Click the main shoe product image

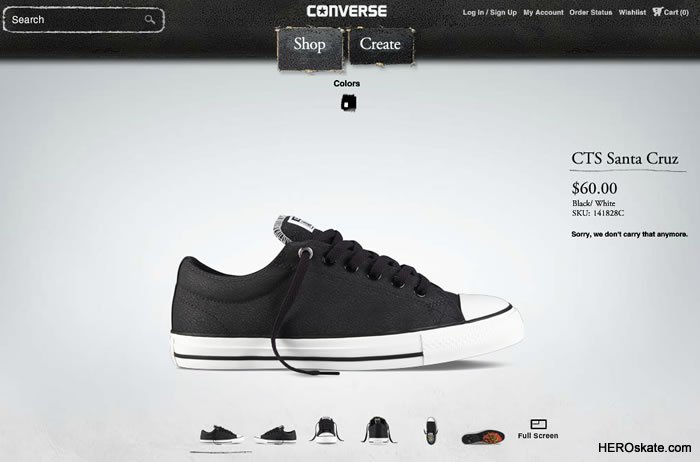click(x=347, y=294)
